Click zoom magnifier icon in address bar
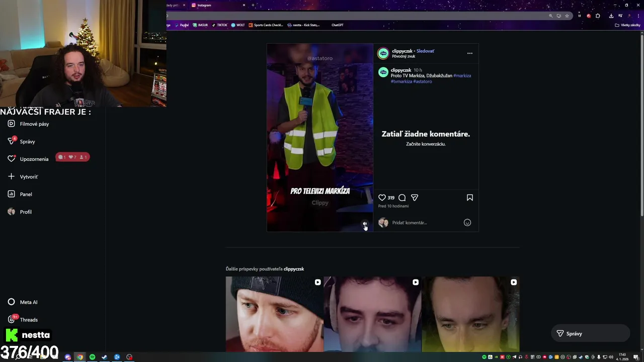 point(550,16)
